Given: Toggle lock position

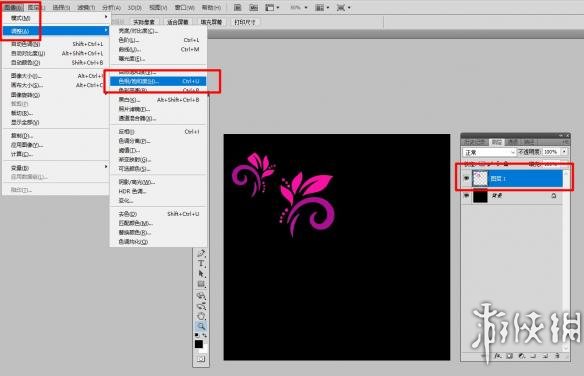Looking at the screenshot, I should coord(498,163).
